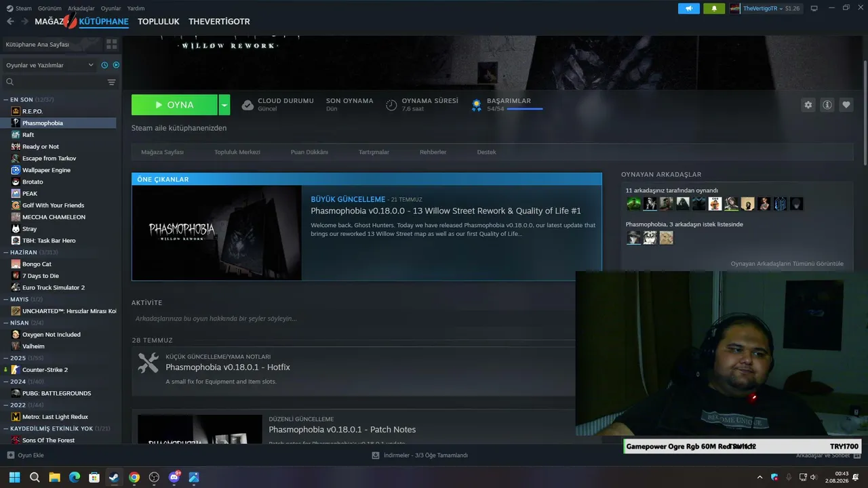Open Phasmophobia v0.18.0.1 - Hotfix news
The image size is (868, 488).
228,367
